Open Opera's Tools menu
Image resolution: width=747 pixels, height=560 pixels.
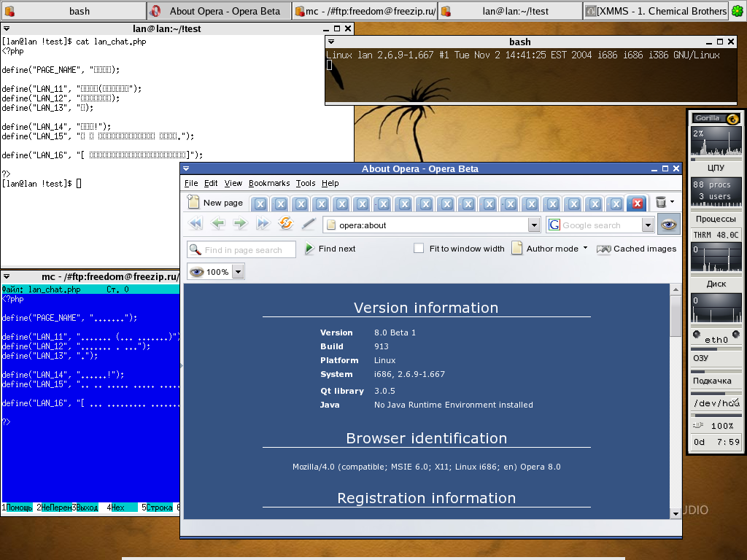[x=306, y=183]
